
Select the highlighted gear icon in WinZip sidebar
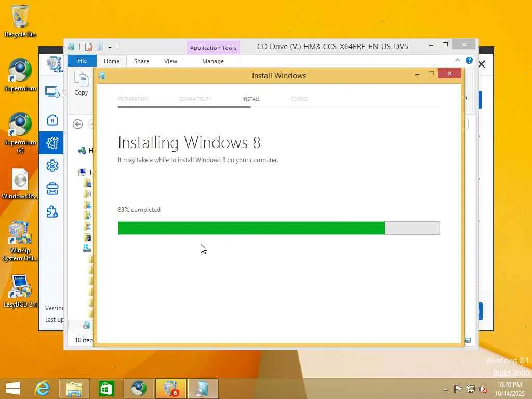(x=51, y=143)
